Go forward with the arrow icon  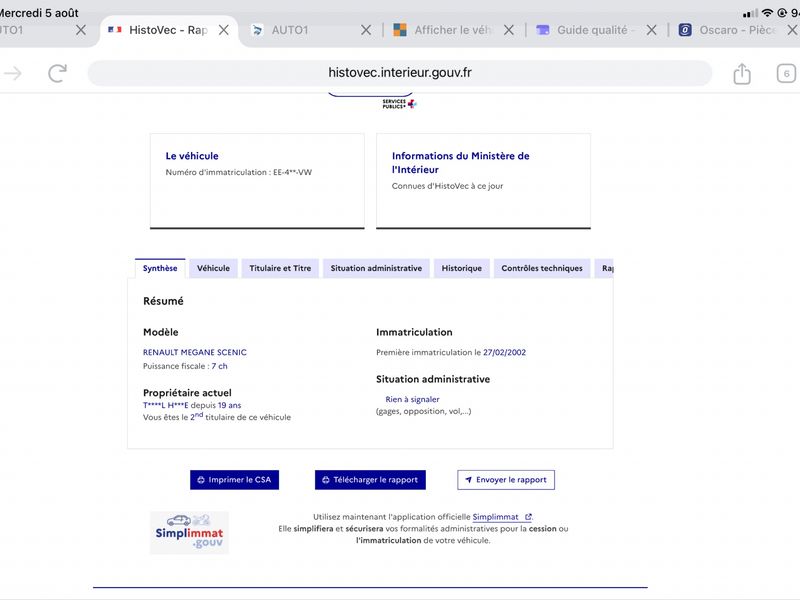tap(13, 73)
